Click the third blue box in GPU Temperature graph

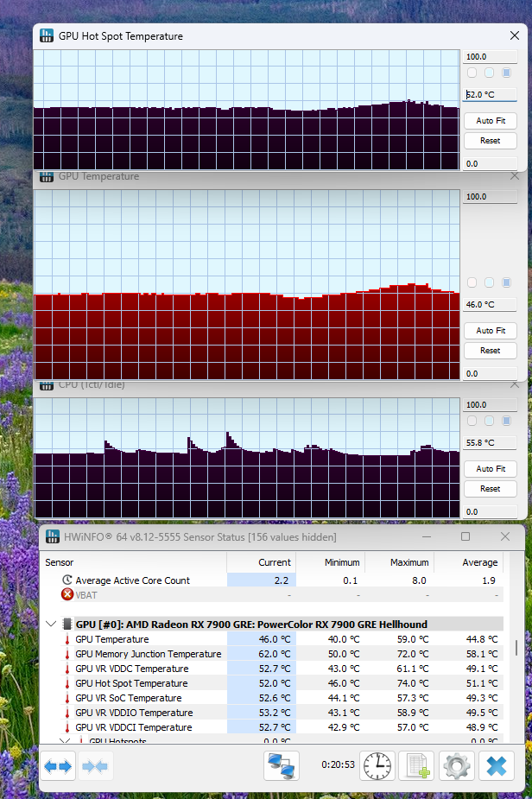pos(506,282)
